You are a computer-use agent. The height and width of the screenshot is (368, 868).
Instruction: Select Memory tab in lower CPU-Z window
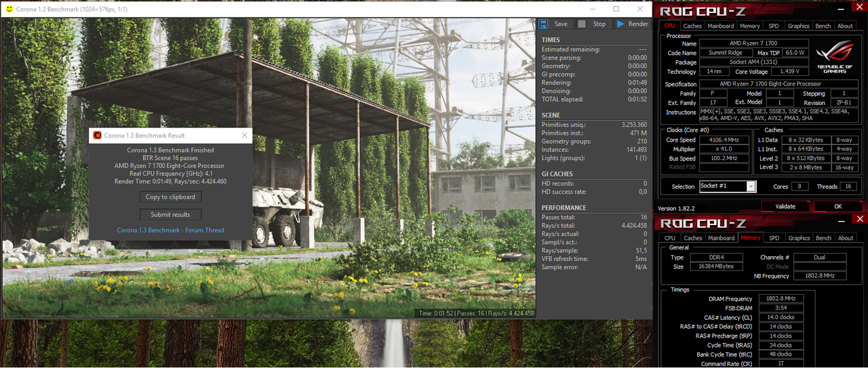click(x=751, y=237)
